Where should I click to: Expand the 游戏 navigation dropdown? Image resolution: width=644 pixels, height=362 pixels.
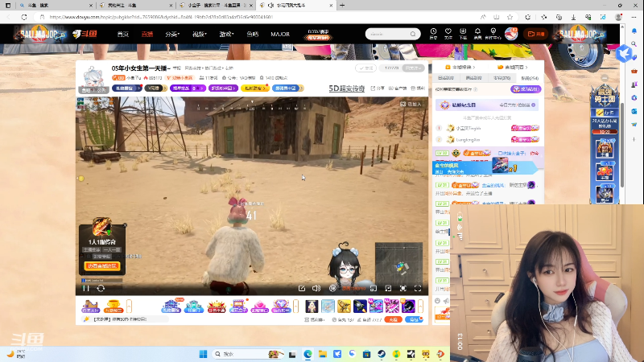(226, 34)
